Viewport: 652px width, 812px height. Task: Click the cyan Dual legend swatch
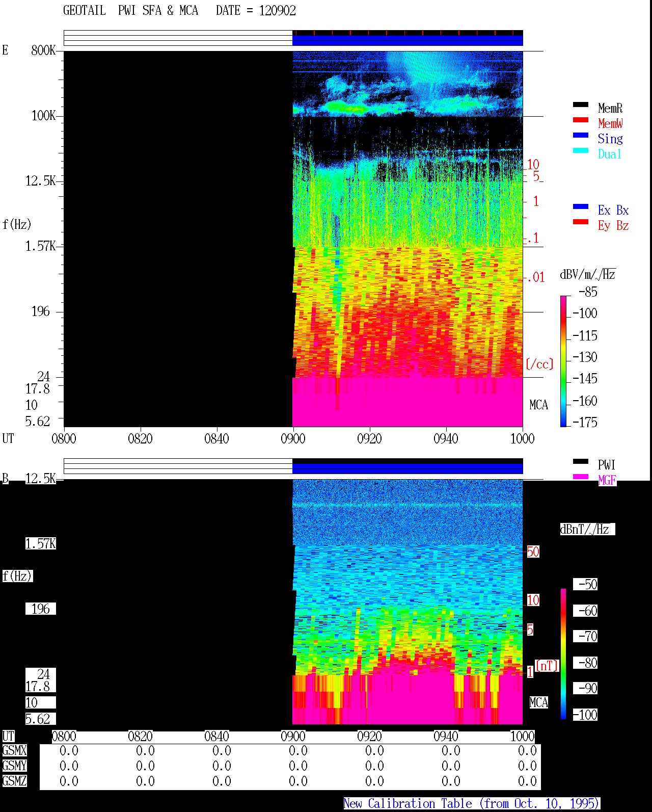pos(581,151)
